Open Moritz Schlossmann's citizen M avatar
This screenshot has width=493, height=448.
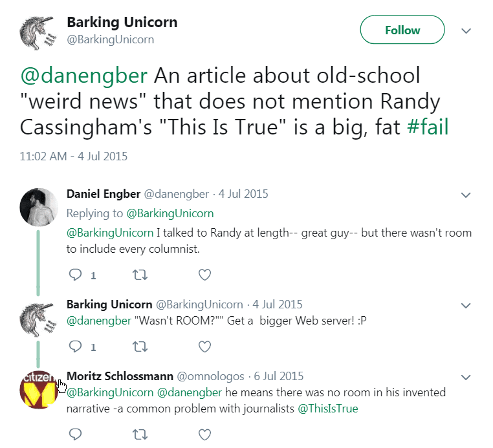click(39, 390)
